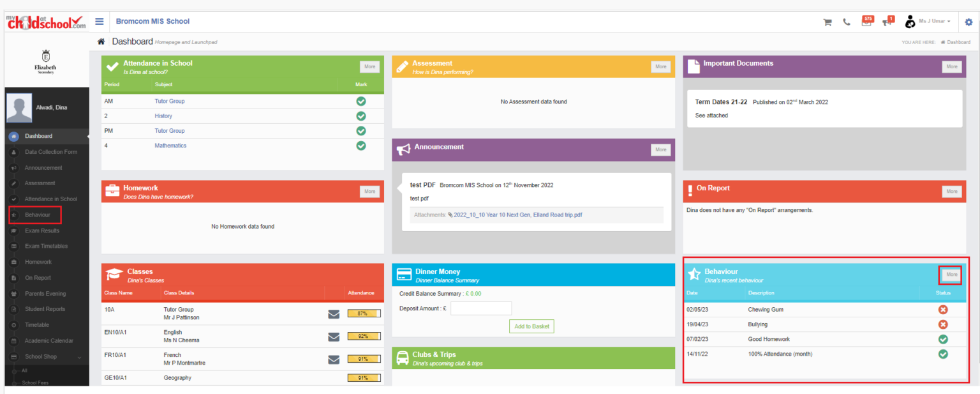
Task: Click green check mark for History attendance
Action: [x=360, y=116]
